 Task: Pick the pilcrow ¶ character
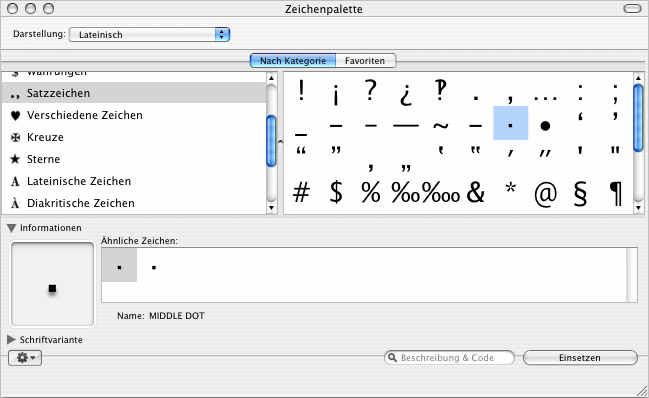[x=615, y=194]
